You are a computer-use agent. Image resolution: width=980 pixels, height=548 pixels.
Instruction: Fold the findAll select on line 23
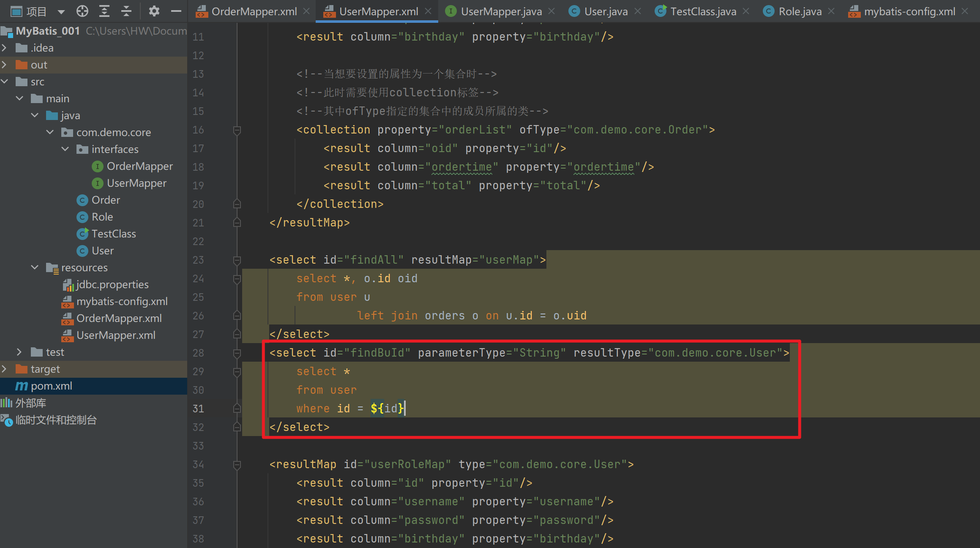click(237, 260)
